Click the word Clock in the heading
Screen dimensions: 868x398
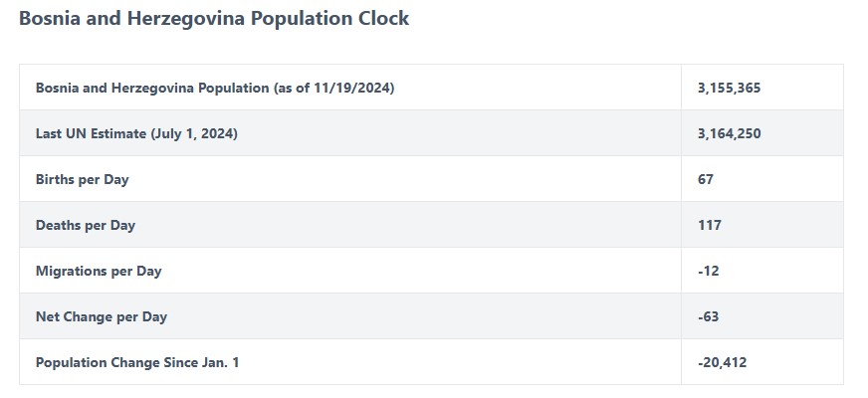[384, 18]
